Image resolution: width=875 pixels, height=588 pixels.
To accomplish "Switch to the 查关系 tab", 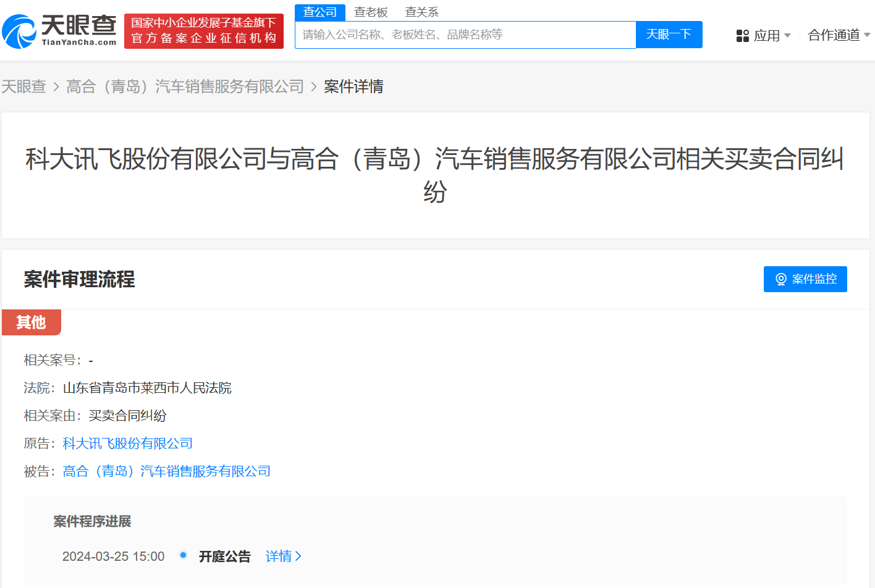I will [421, 12].
